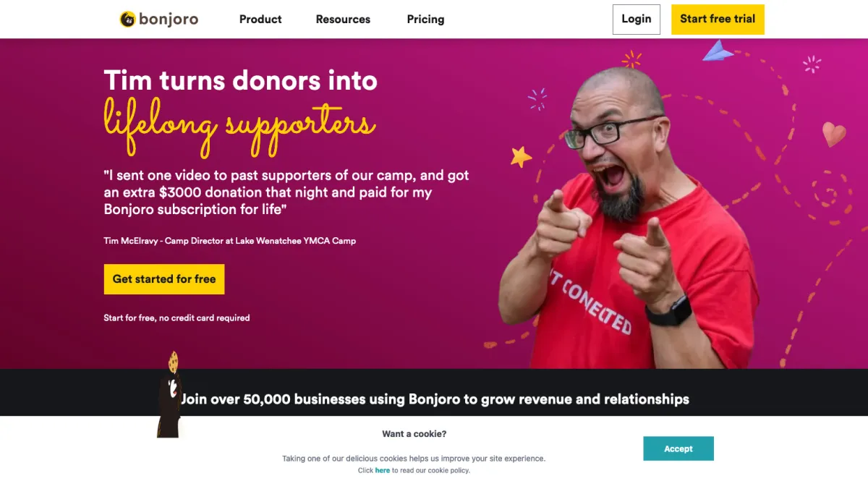Click the bear mascot holding a cookie
Image resolution: width=868 pixels, height=481 pixels.
(x=169, y=394)
